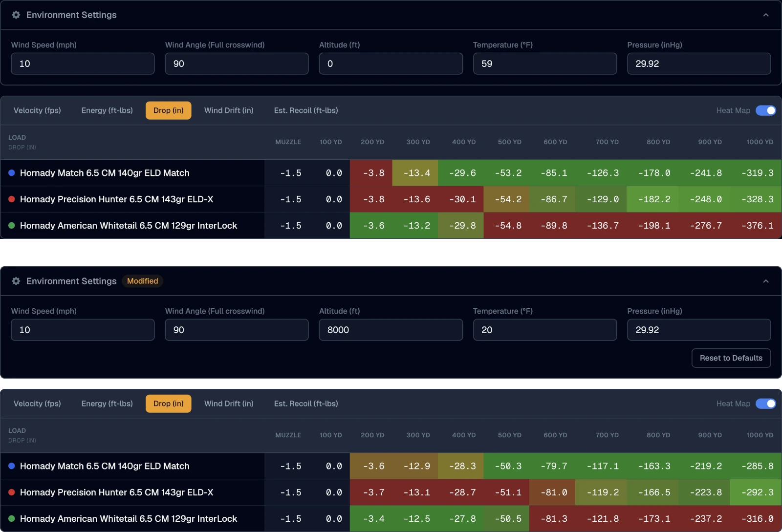Switch to Velocity (fps) tab in upper table
This screenshot has width=782, height=532.
[x=37, y=110]
